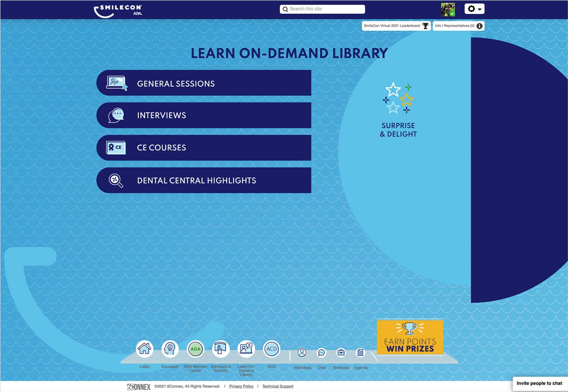Select the ACD label in navigation
Image resolution: width=568 pixels, height=392 pixels.
(x=272, y=367)
